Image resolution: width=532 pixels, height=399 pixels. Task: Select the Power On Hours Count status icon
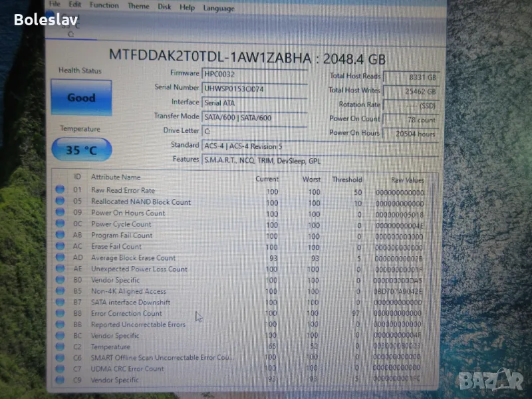point(61,213)
